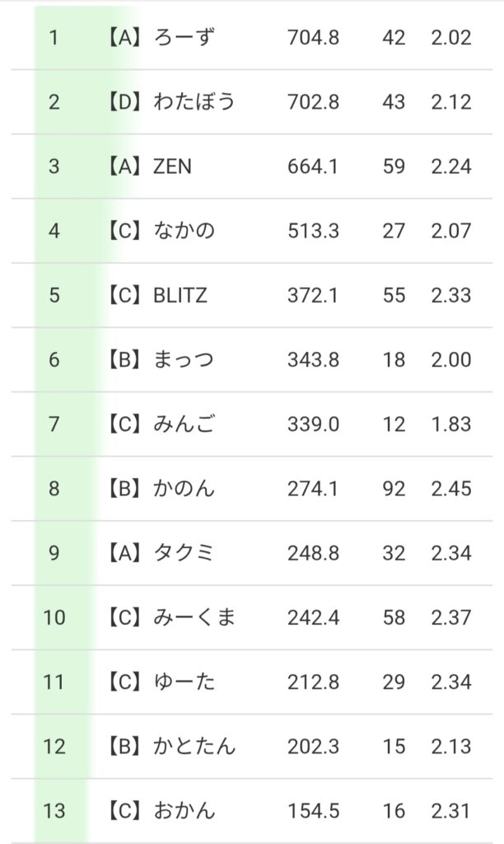Viewport: 504px width, 844px height.
Task: Select the 513.3 score cell
Action: click(x=313, y=231)
